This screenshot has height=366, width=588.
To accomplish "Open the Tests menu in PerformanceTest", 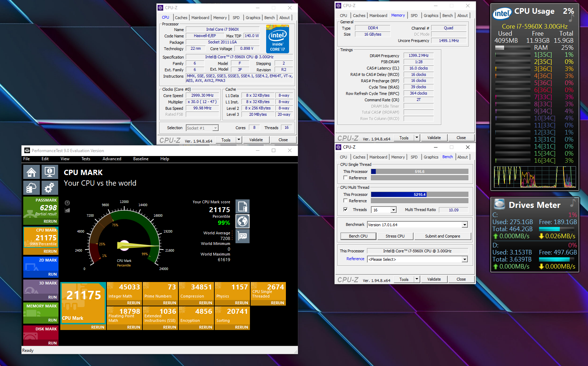I will (x=86, y=159).
